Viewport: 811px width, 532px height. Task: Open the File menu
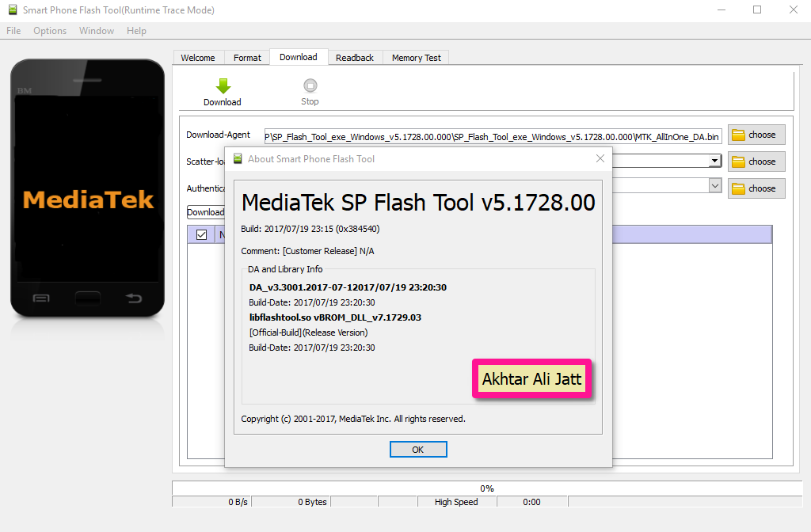pos(13,31)
